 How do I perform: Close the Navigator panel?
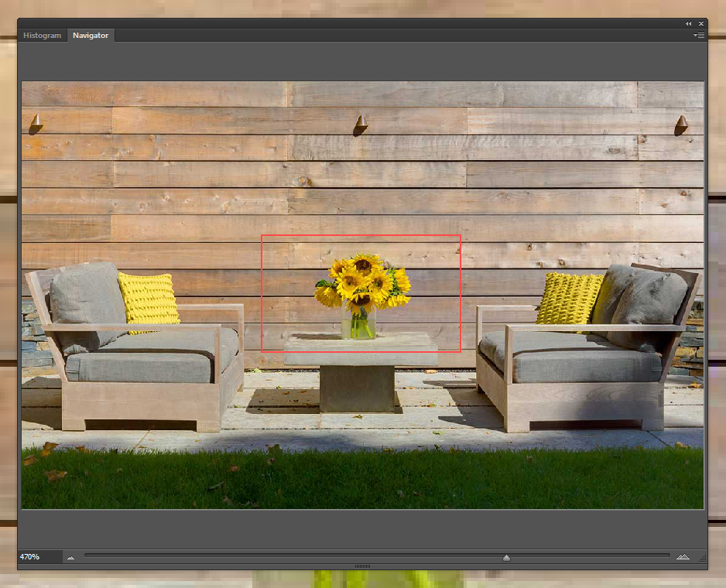coord(701,24)
